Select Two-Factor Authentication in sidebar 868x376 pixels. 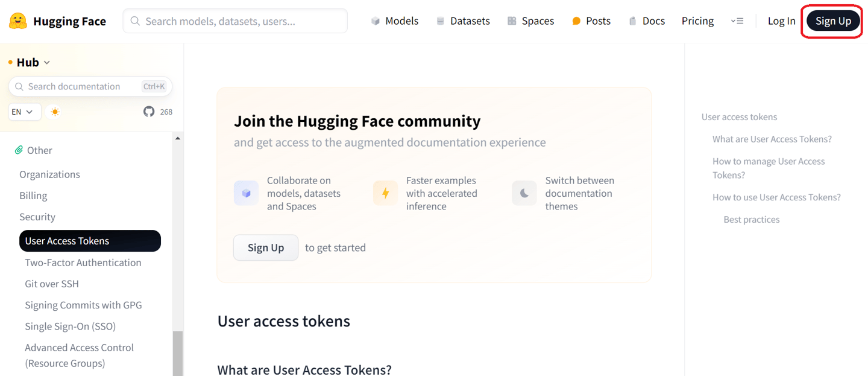pos(83,263)
